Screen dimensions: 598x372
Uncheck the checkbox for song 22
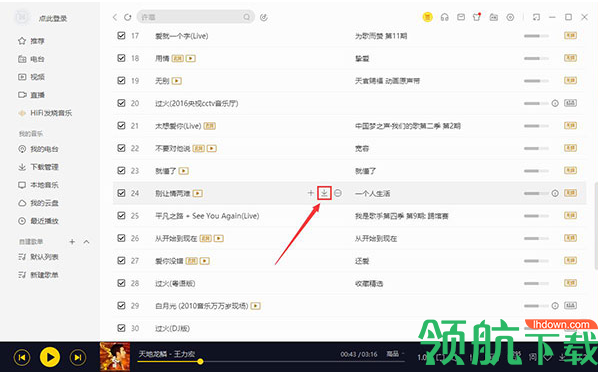(x=121, y=148)
